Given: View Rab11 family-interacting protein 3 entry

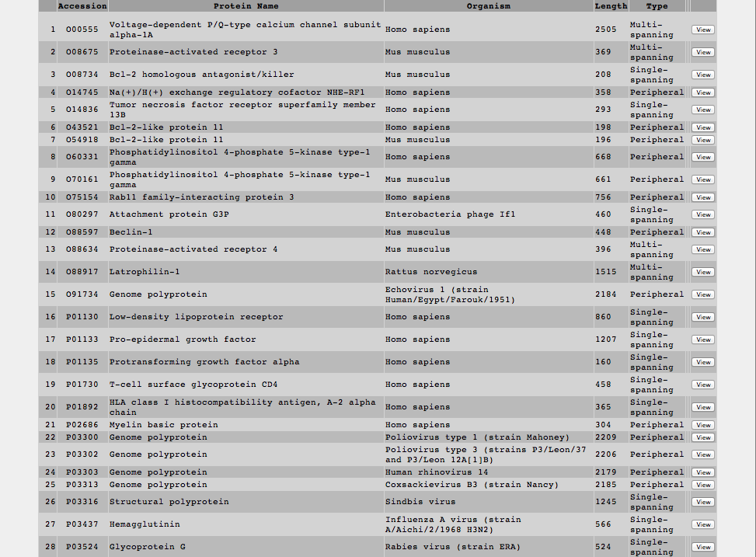Looking at the screenshot, I should (702, 197).
